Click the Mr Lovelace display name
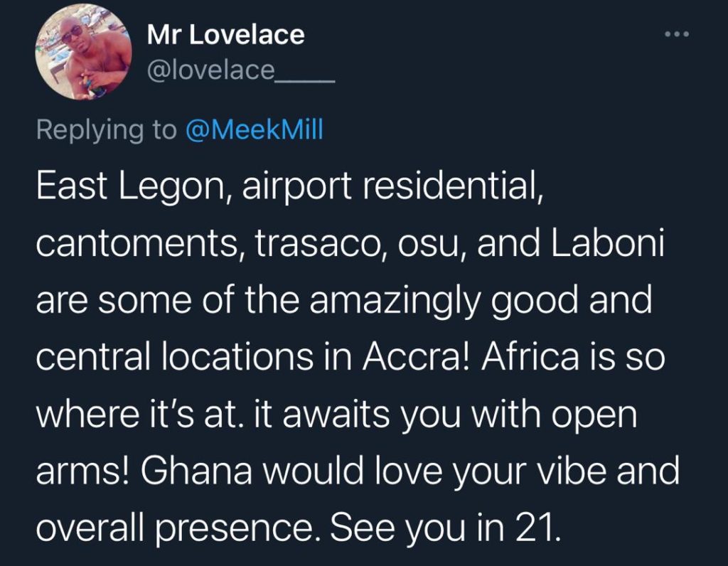 225,35
